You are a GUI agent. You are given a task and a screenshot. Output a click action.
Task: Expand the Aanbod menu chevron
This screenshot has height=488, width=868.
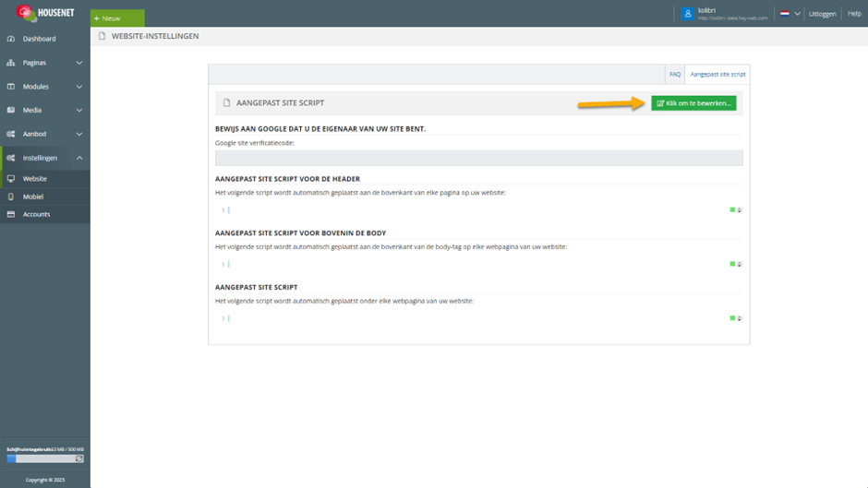point(79,134)
